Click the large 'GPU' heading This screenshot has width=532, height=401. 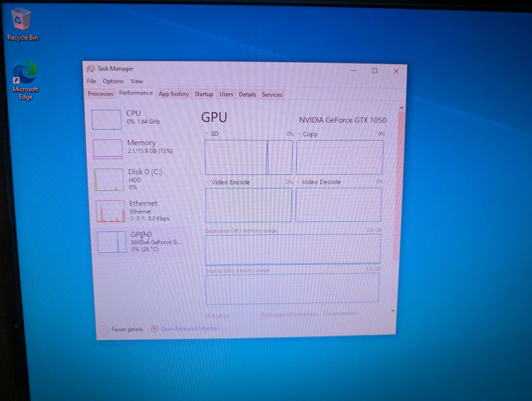pyautogui.click(x=214, y=117)
